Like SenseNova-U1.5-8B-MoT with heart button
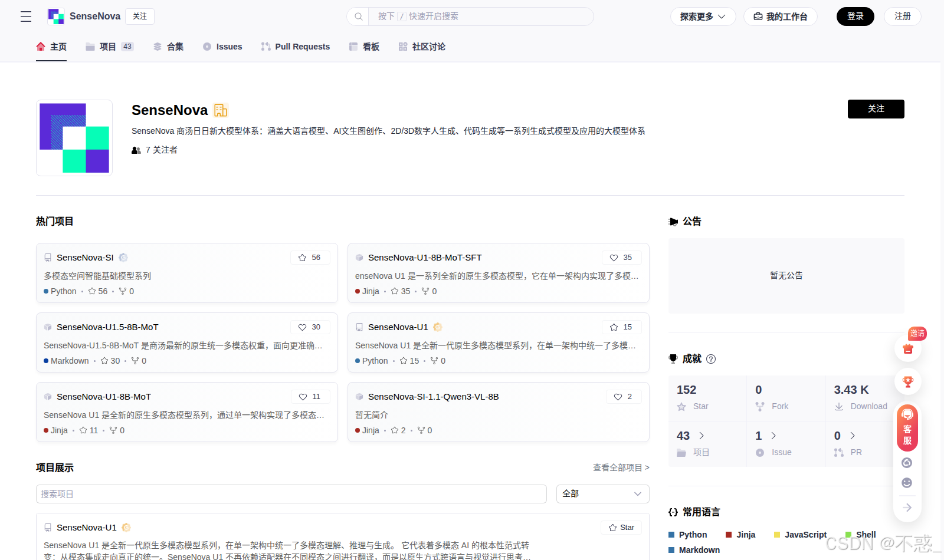This screenshot has height=560, width=944. 310,327
